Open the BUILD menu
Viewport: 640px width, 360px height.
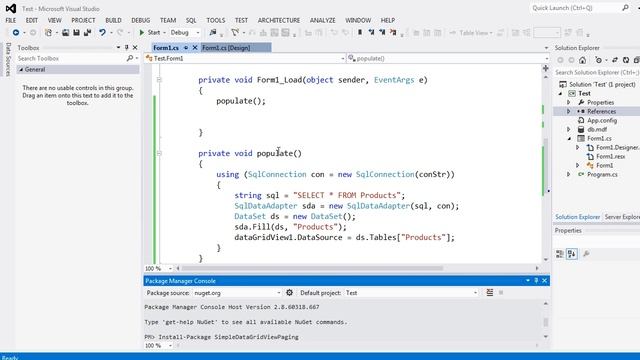[x=113, y=20]
